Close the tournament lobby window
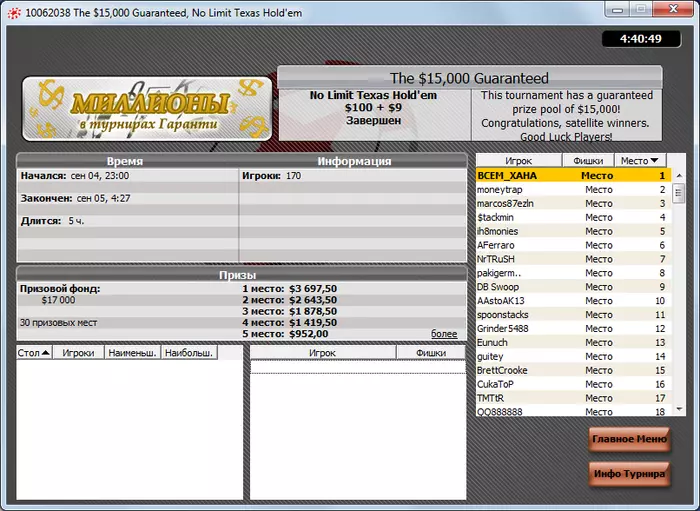Screen dimensions: 700x511 tap(674, 9)
